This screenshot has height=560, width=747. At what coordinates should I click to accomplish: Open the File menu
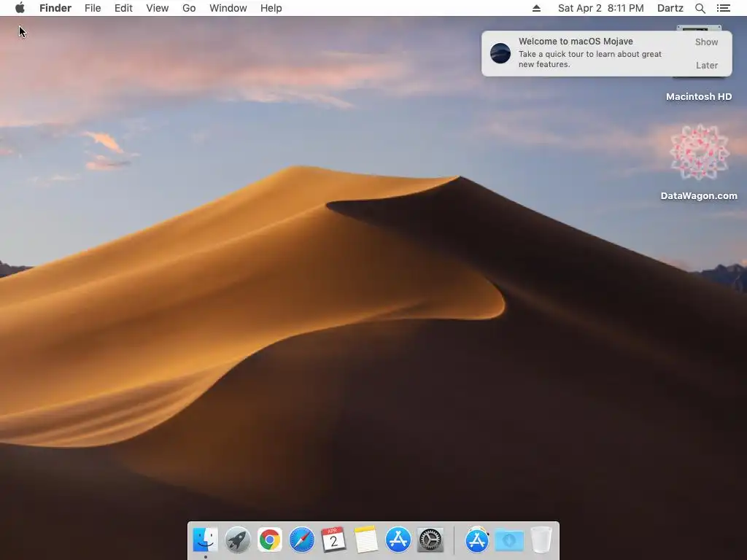[93, 8]
